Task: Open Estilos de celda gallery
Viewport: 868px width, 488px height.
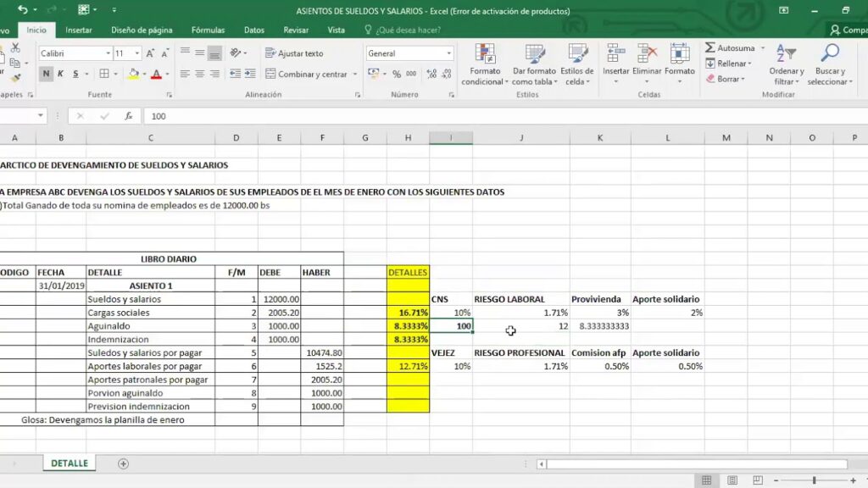Action: point(576,64)
